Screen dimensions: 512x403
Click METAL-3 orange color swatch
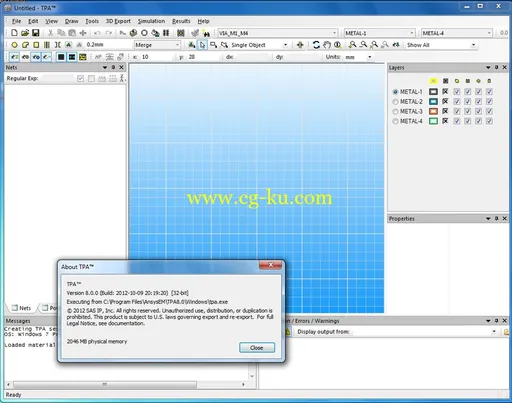433,111
